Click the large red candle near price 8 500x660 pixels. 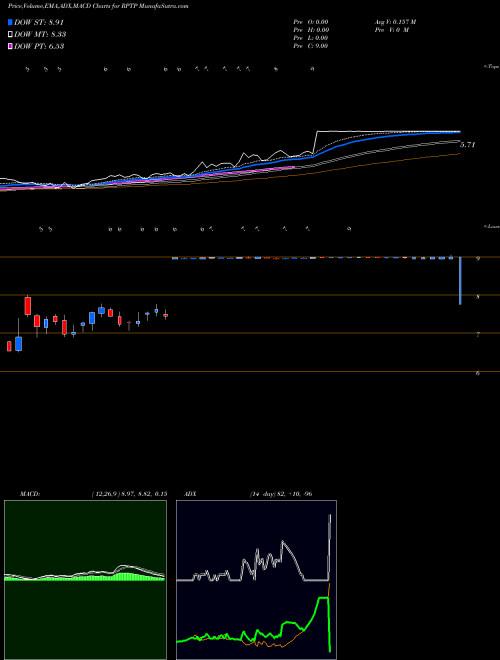tap(28, 306)
